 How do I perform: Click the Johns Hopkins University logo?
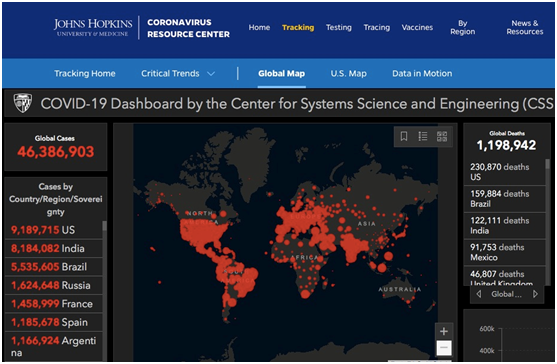(93, 27)
